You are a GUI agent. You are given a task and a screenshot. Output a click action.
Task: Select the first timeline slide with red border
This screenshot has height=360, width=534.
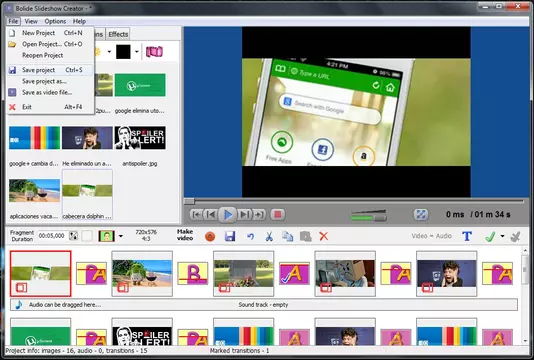point(41,273)
